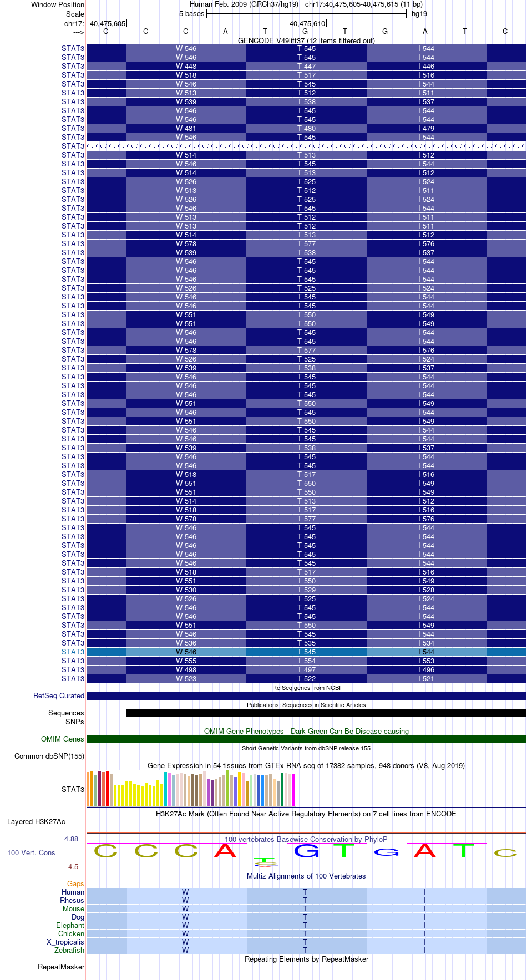
Task: Open the Layered H3K27Ac track label
Action: (x=36, y=821)
